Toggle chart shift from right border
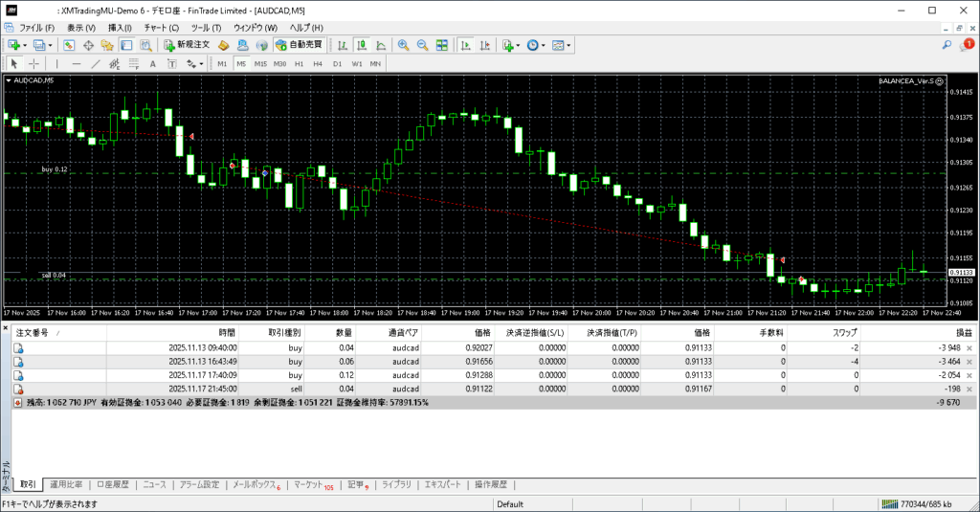This screenshot has width=980, height=512. (484, 45)
